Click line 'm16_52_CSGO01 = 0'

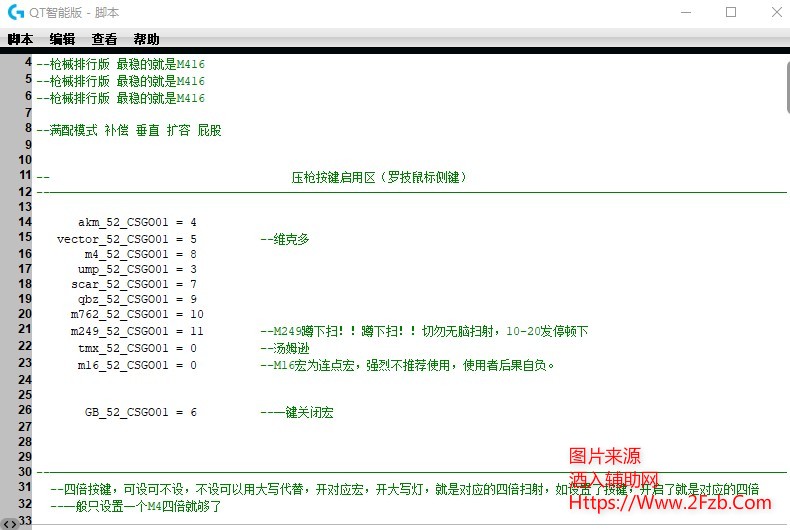(137, 365)
